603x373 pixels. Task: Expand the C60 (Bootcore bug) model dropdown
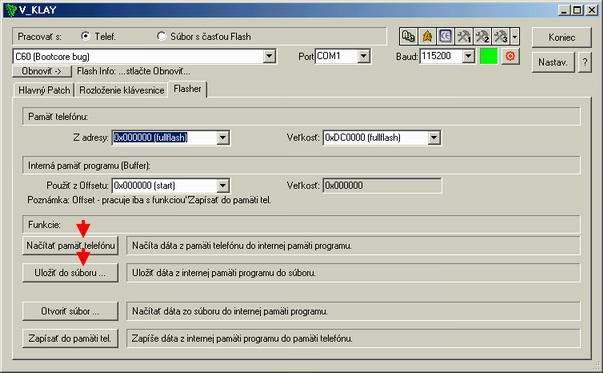269,57
